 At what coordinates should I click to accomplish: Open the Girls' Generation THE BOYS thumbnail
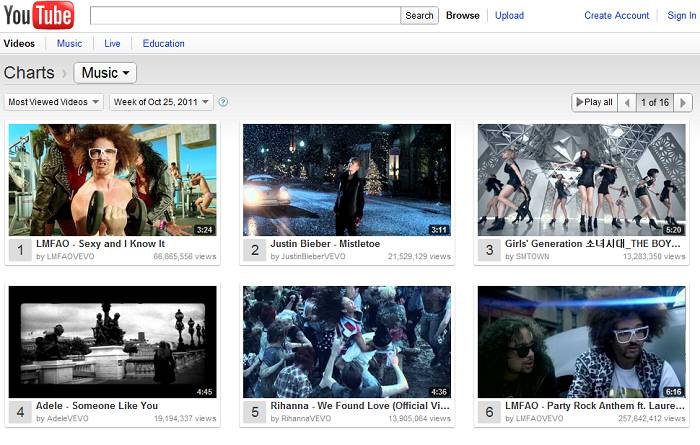[x=581, y=180]
